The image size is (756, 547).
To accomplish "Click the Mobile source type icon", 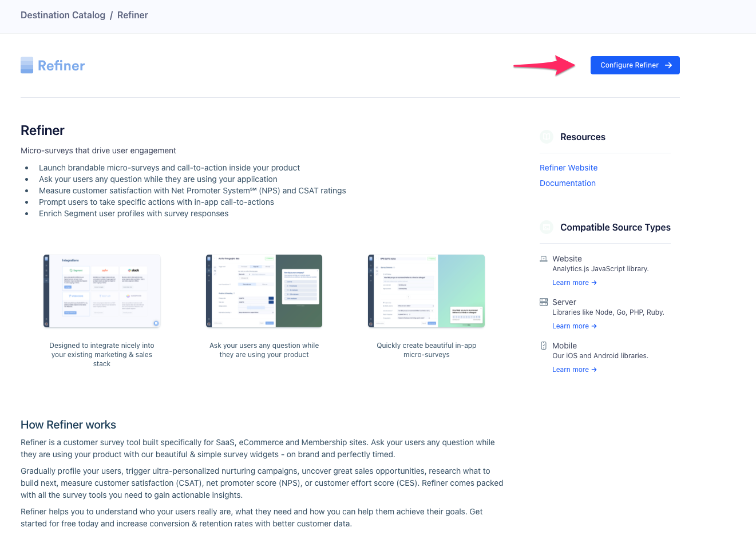I will click(x=544, y=346).
